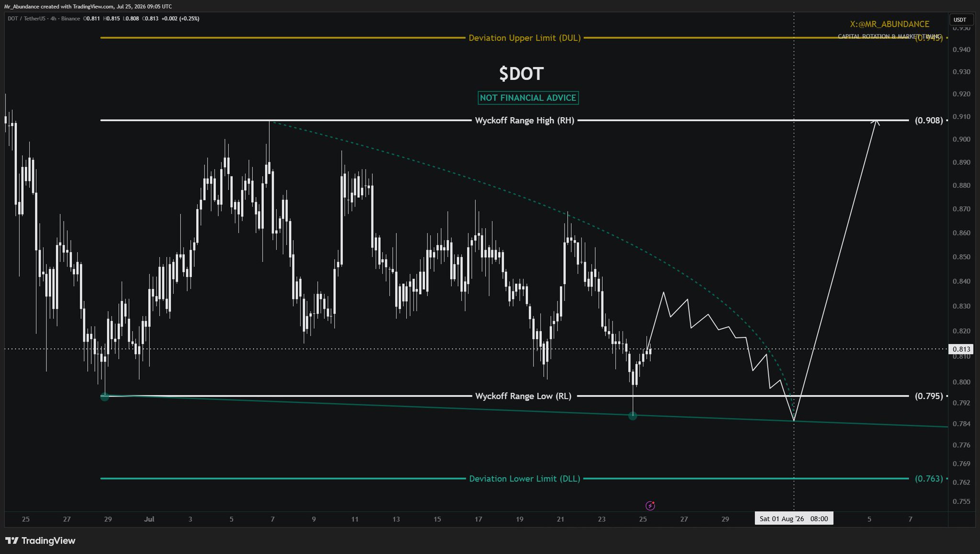The image size is (980, 554).
Task: Select the current price label 0.813
Action: coord(960,349)
